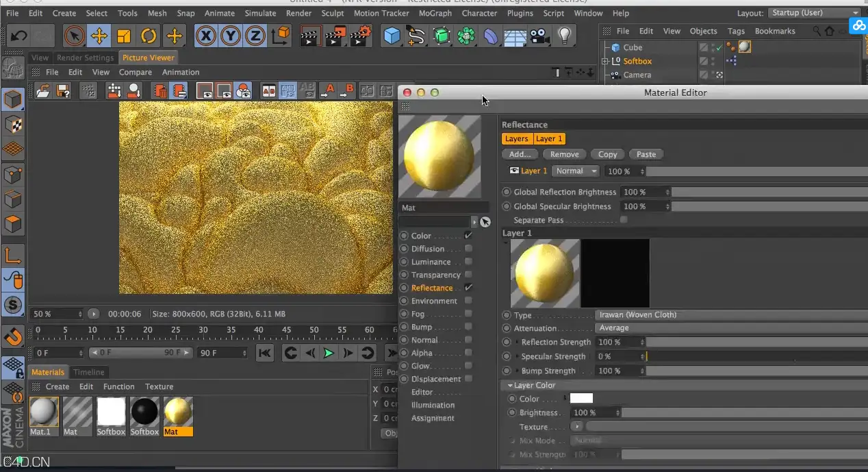Click the Remove layer button
This screenshot has height=472, width=868.
tap(565, 154)
